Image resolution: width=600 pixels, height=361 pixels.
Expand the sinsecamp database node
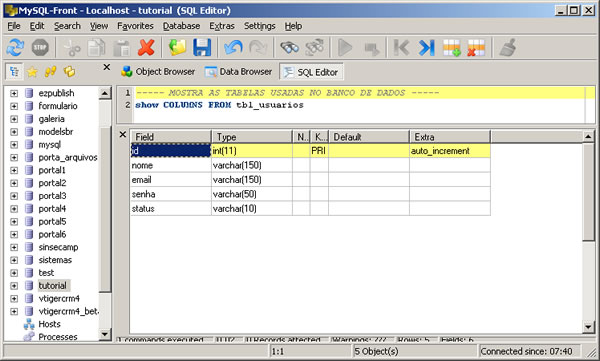(14, 247)
